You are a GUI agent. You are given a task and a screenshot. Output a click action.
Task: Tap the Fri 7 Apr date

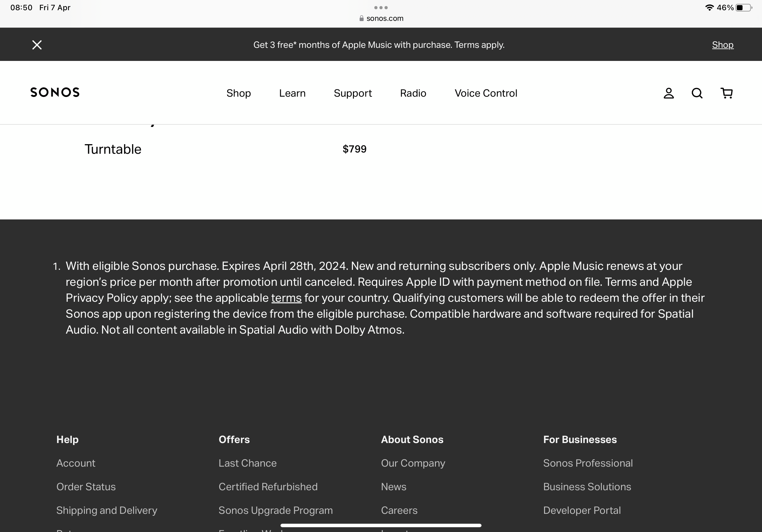coord(55,7)
